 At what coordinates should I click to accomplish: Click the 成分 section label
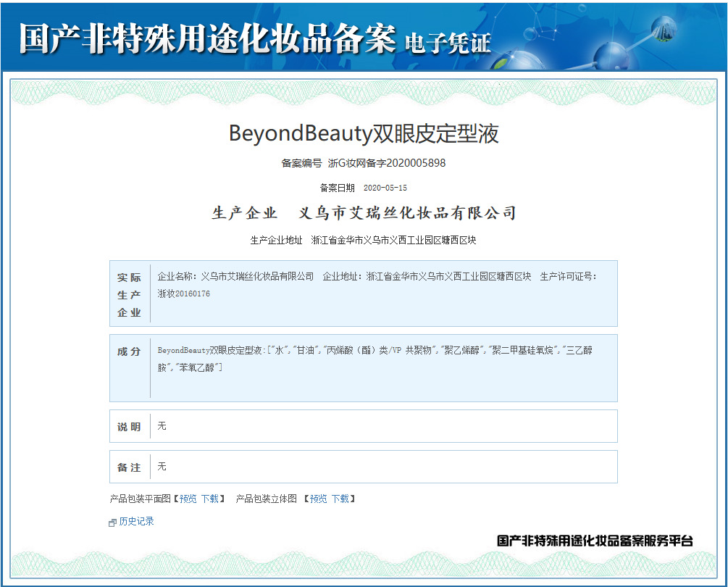pos(130,351)
